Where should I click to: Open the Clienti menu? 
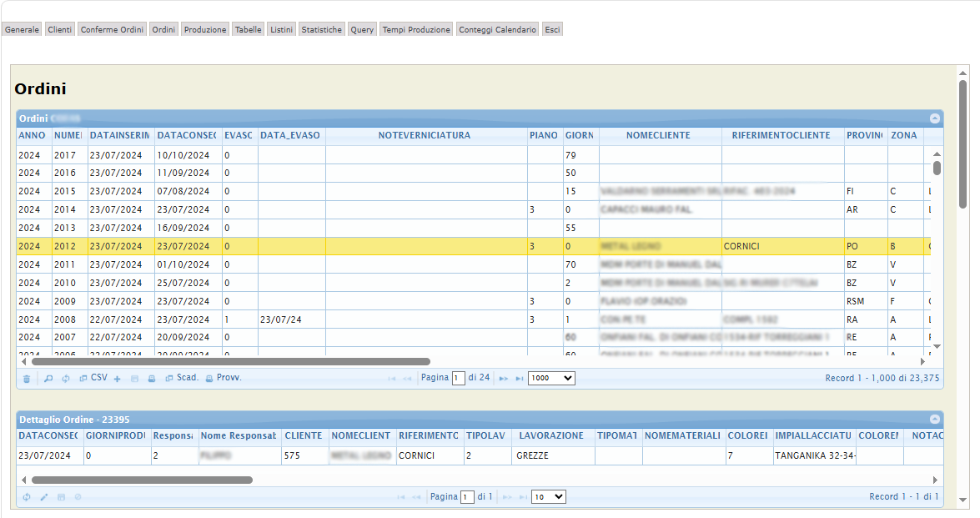click(60, 29)
